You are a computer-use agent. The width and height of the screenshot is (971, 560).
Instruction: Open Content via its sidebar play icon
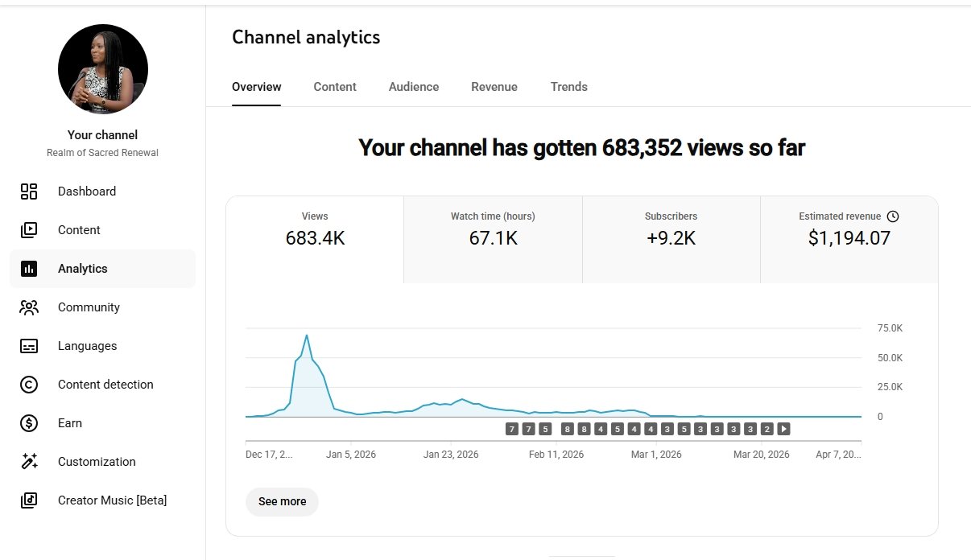(29, 230)
